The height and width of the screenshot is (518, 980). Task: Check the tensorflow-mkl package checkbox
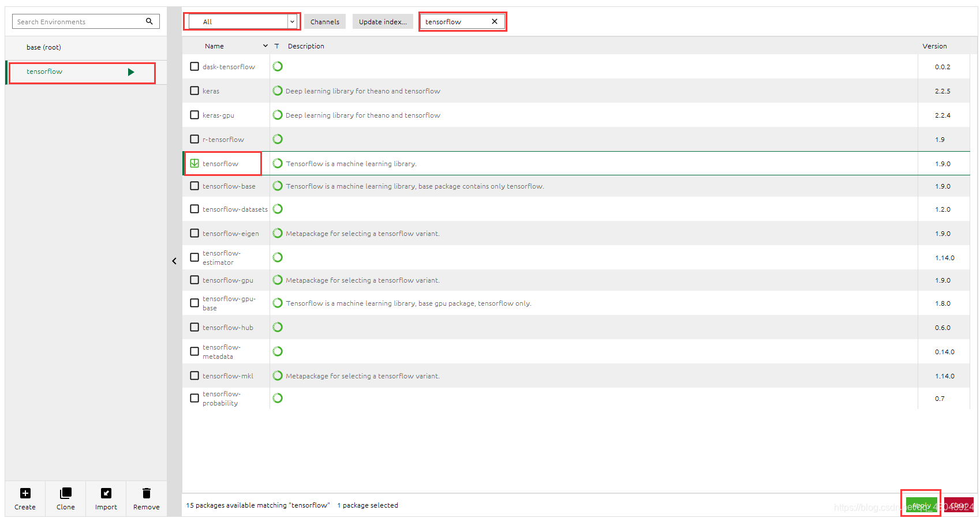tap(194, 376)
